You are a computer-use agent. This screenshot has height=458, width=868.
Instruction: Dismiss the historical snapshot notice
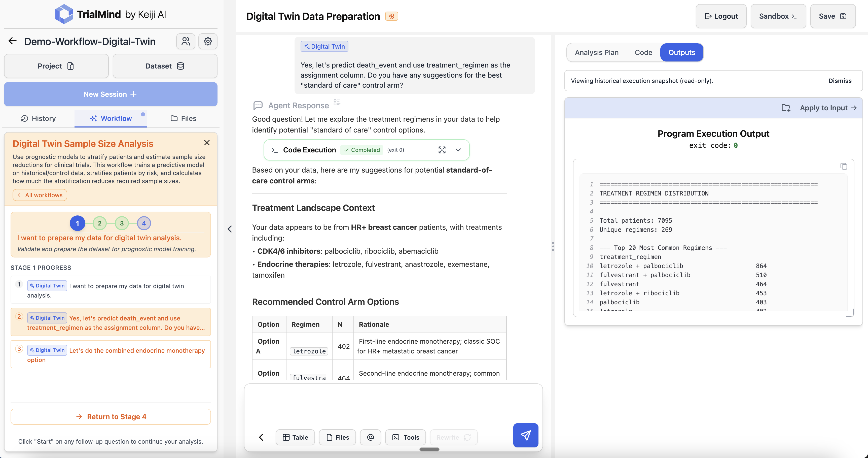pos(839,81)
